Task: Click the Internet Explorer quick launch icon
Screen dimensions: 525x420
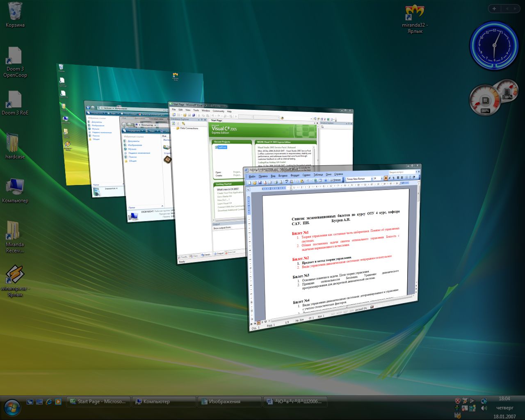Action: coord(49,402)
